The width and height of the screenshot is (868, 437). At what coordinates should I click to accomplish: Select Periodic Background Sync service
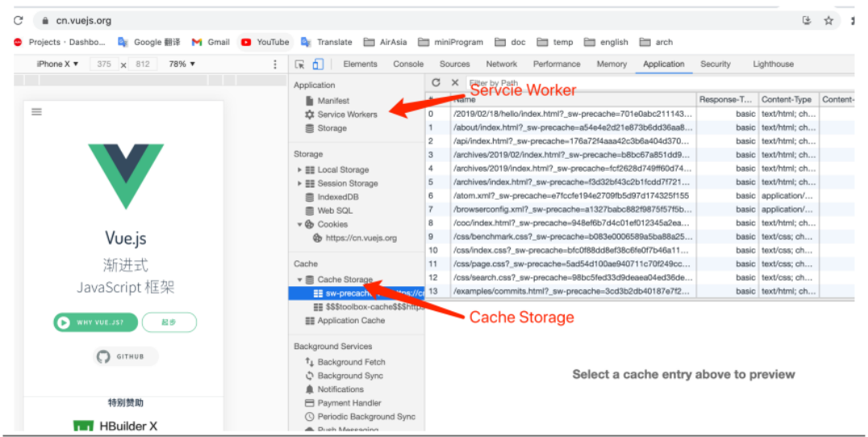(366, 417)
